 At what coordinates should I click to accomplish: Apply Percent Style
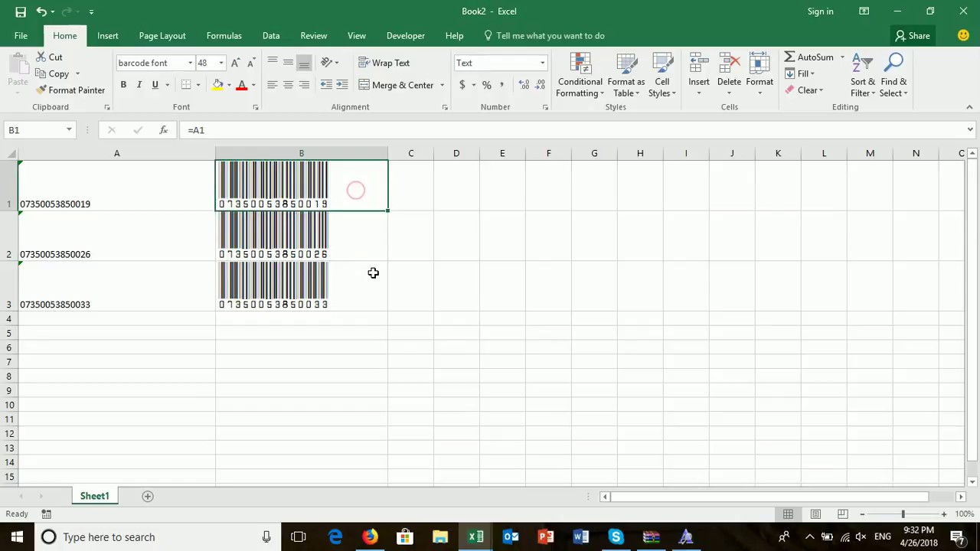click(486, 85)
